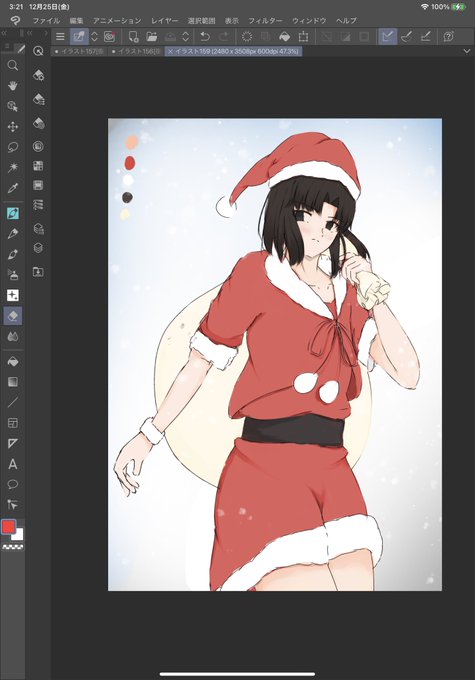This screenshot has height=680, width=475.
Task: Select the highlighted Pen tool
Action: (x=13, y=213)
